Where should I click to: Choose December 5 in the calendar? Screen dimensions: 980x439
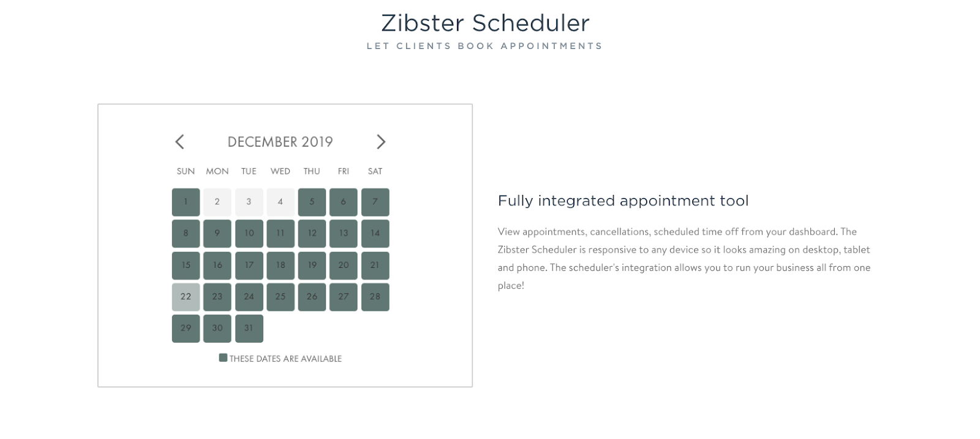(x=312, y=202)
